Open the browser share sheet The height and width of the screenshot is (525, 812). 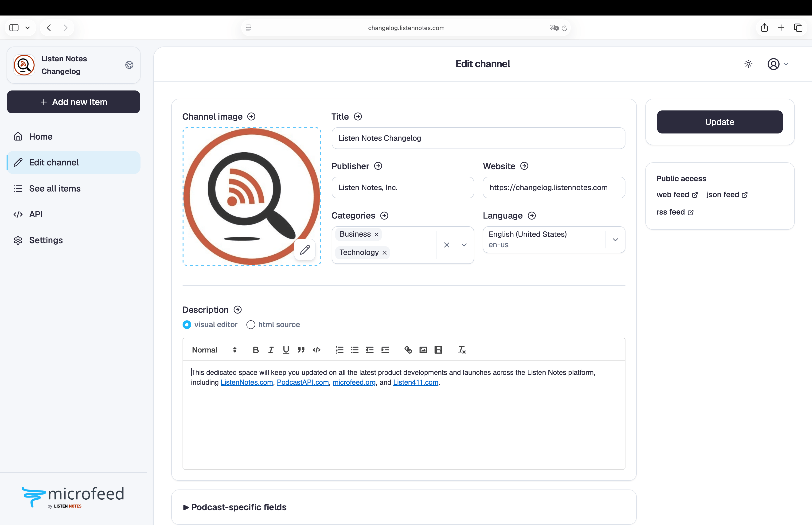(764, 28)
